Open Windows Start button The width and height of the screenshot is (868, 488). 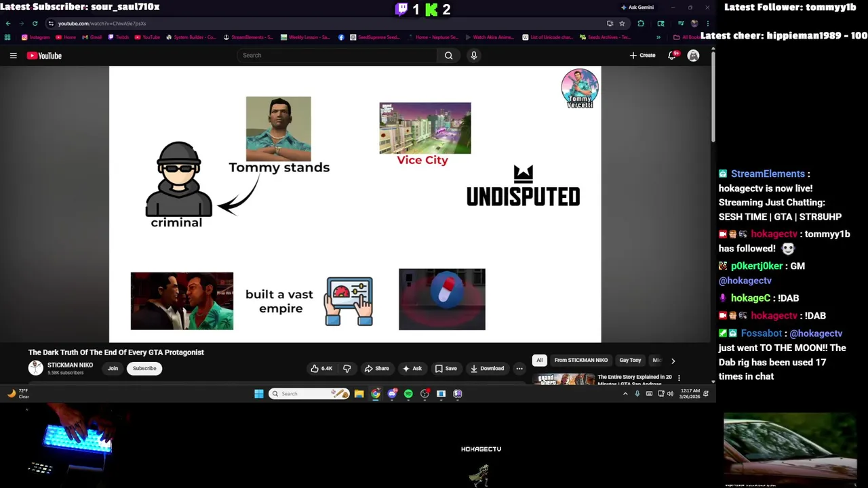(x=258, y=394)
